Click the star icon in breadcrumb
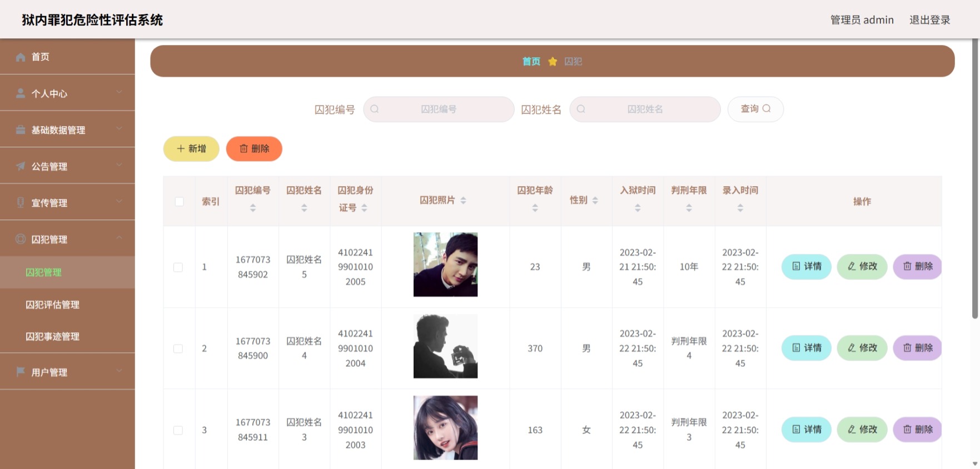This screenshot has height=469, width=980. [x=553, y=61]
